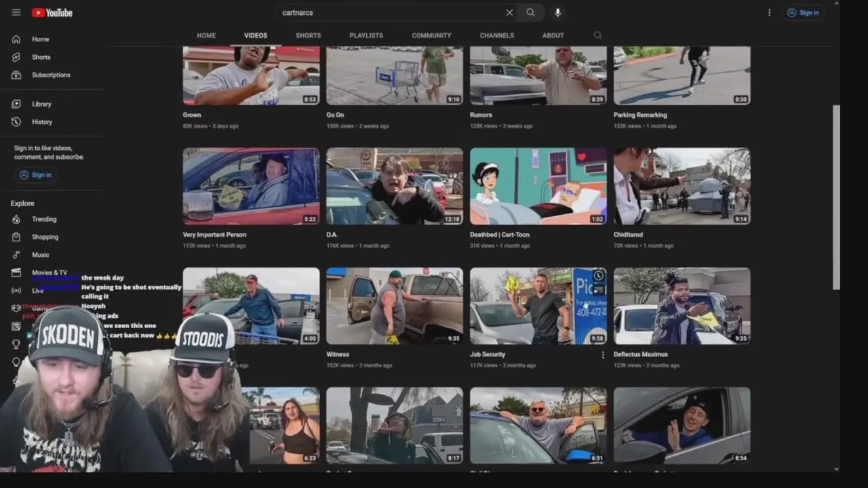The width and height of the screenshot is (868, 488).
Task: Click the channel search magnifier icon
Action: 597,35
